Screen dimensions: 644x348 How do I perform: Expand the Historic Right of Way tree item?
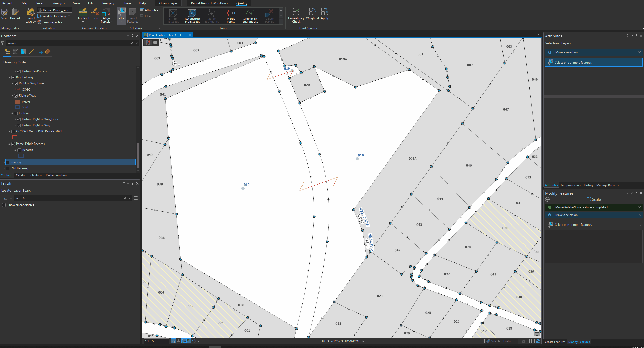click(15, 125)
